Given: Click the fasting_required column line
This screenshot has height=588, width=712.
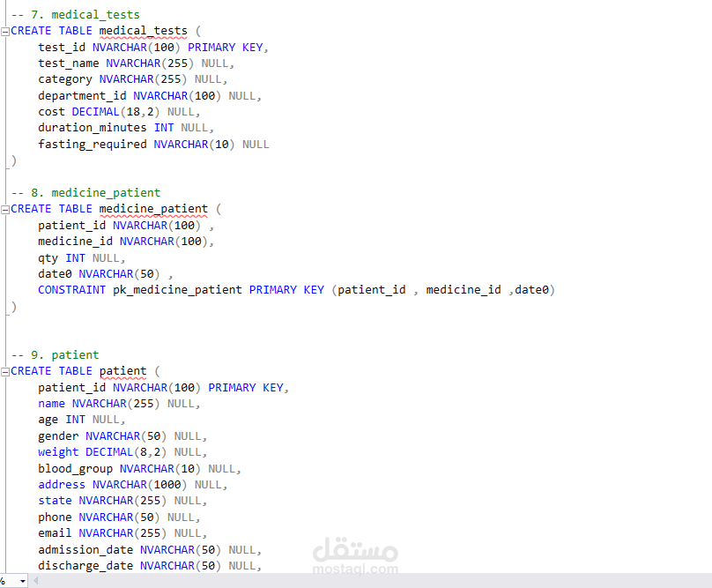Looking at the screenshot, I should (x=153, y=145).
